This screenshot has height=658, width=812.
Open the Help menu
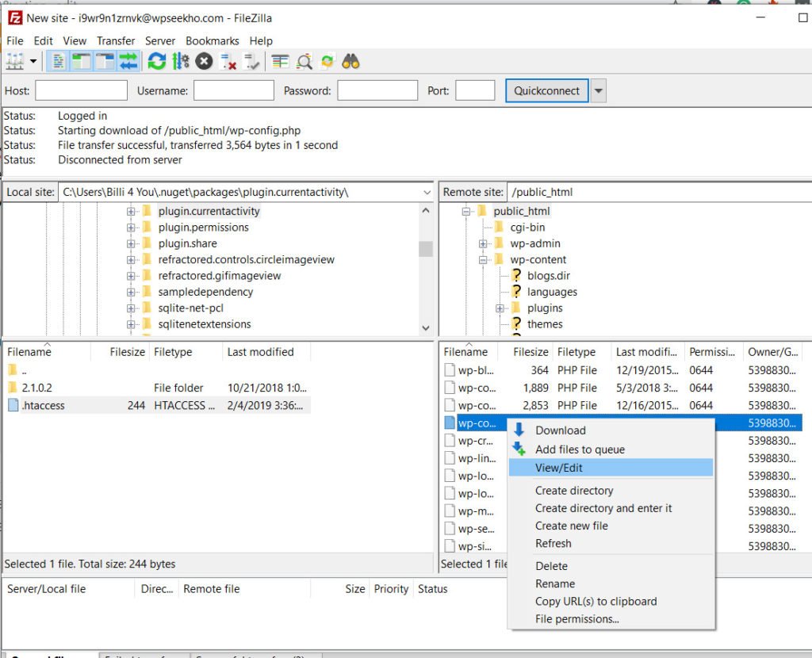coord(261,41)
